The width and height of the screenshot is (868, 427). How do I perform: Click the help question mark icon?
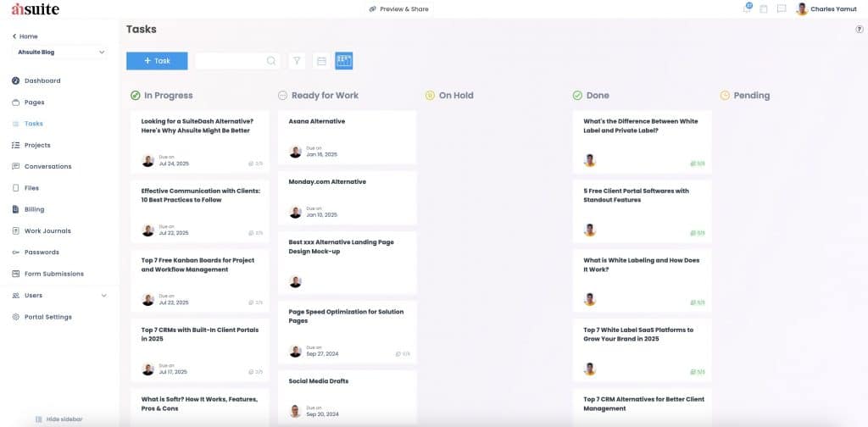[x=860, y=30]
